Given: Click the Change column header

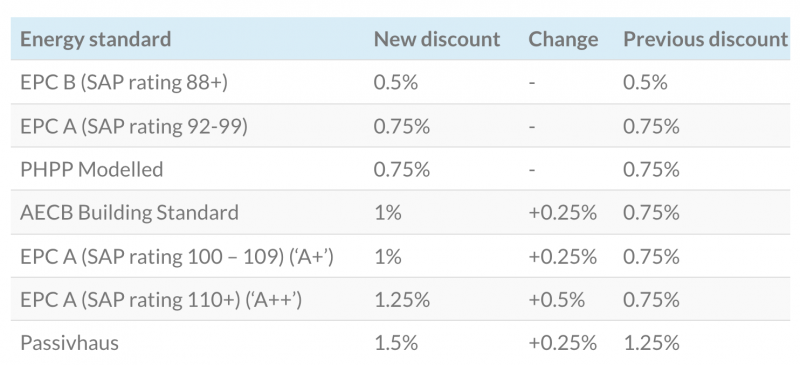Looking at the screenshot, I should click(x=563, y=39).
